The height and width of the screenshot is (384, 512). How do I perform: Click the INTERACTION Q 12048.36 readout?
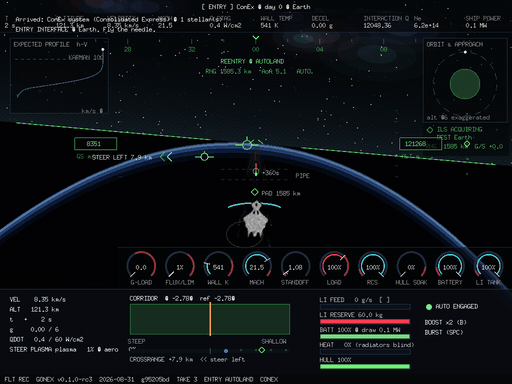point(386,22)
